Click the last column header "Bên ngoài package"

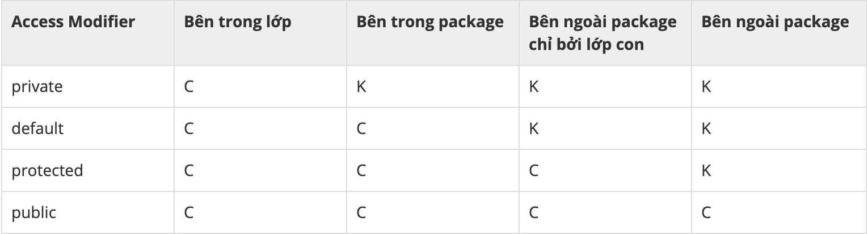tap(775, 22)
